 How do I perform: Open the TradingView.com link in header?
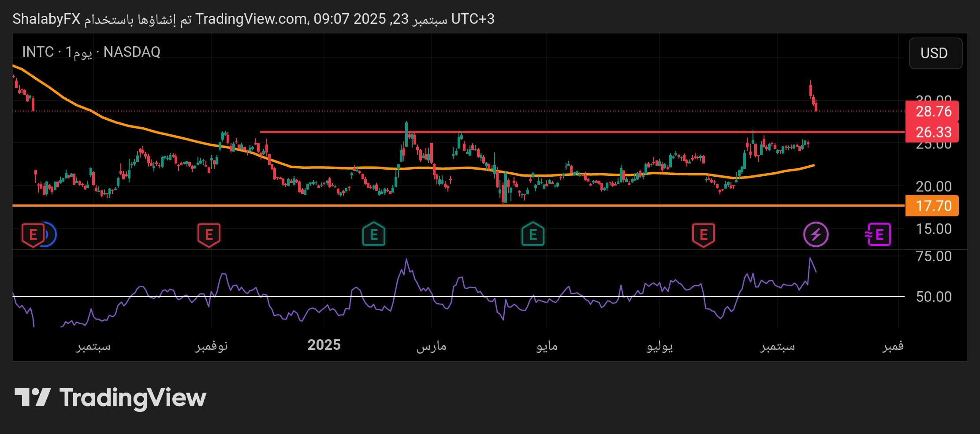(251, 19)
